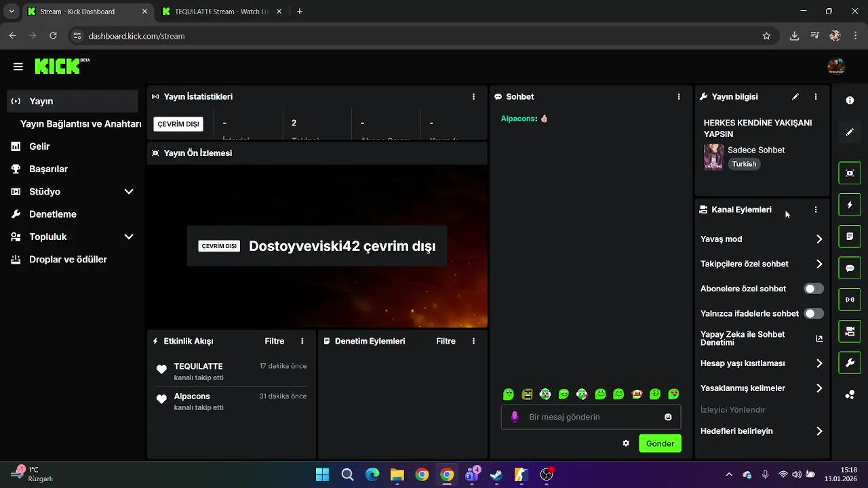868x488 pixels.
Task: Click Alpacons username in chat
Action: (x=519, y=119)
